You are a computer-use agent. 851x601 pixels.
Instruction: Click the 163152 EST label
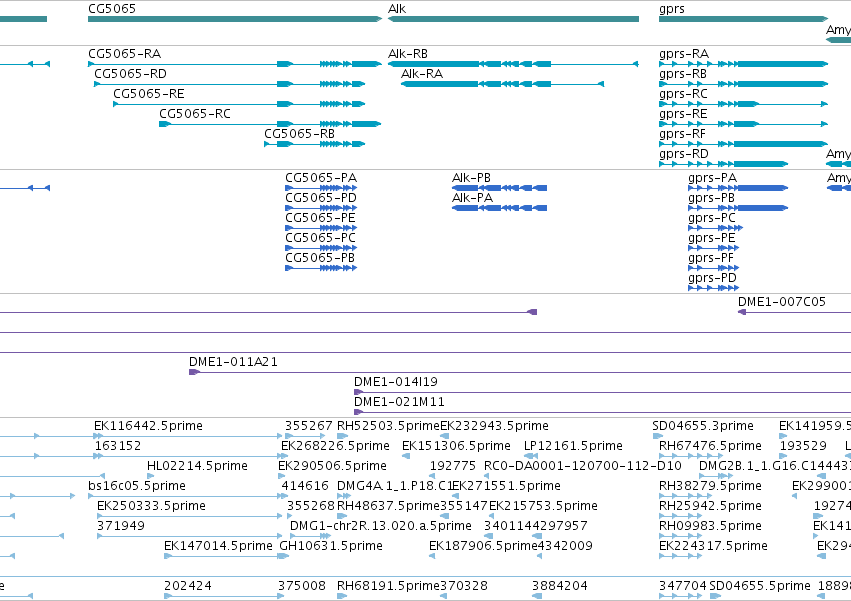(118, 446)
